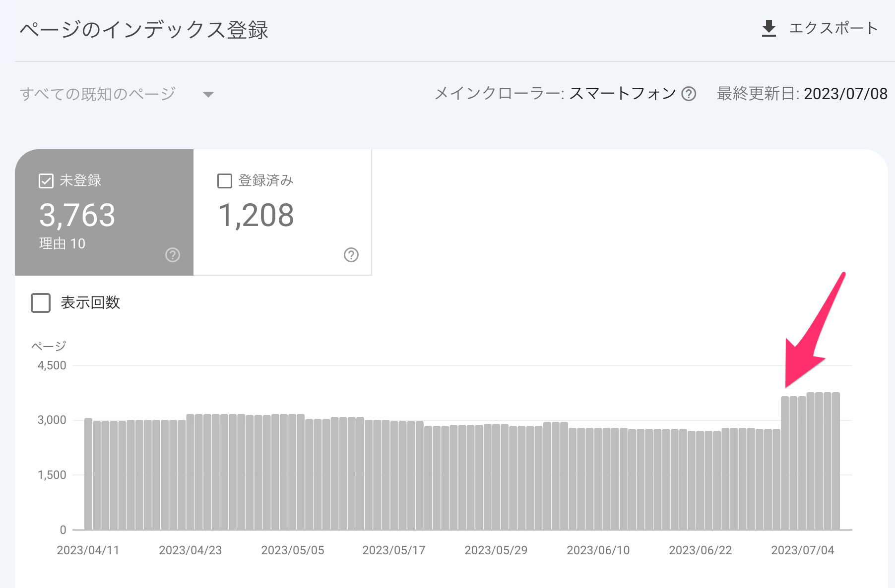This screenshot has height=588, width=895.
Task: Click the 2023/05/29 axis date label
Action: click(x=496, y=550)
